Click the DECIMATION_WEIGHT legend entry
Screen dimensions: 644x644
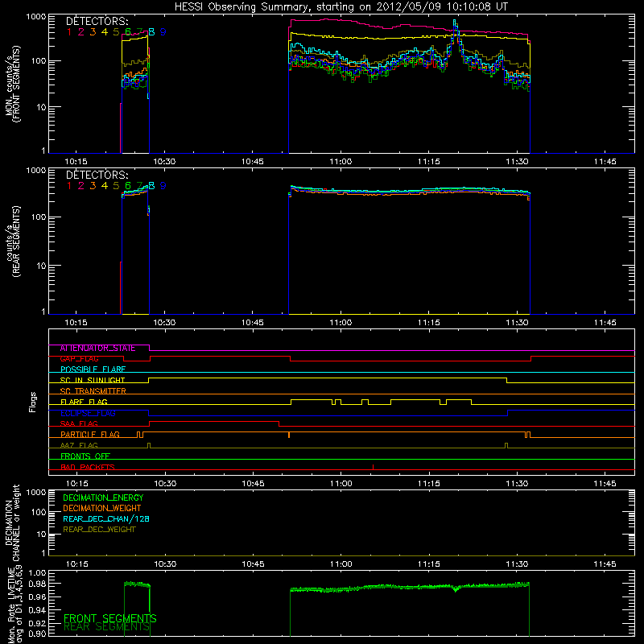point(102,509)
